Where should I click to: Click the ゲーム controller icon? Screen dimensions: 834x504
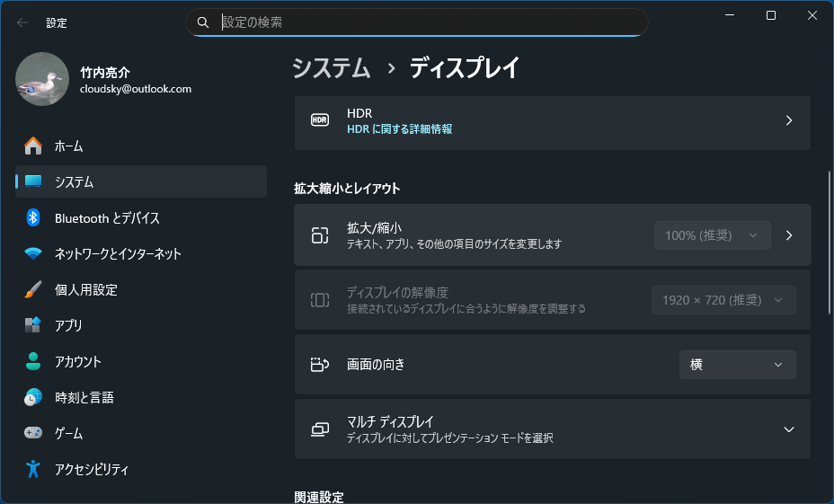(x=33, y=433)
